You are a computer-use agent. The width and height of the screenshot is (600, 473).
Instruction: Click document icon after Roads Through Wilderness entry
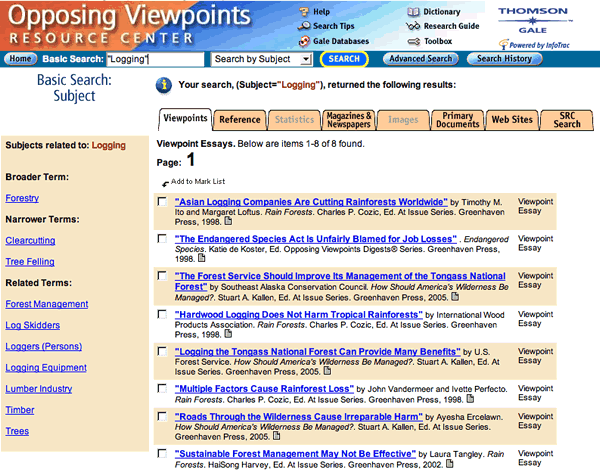point(276,435)
